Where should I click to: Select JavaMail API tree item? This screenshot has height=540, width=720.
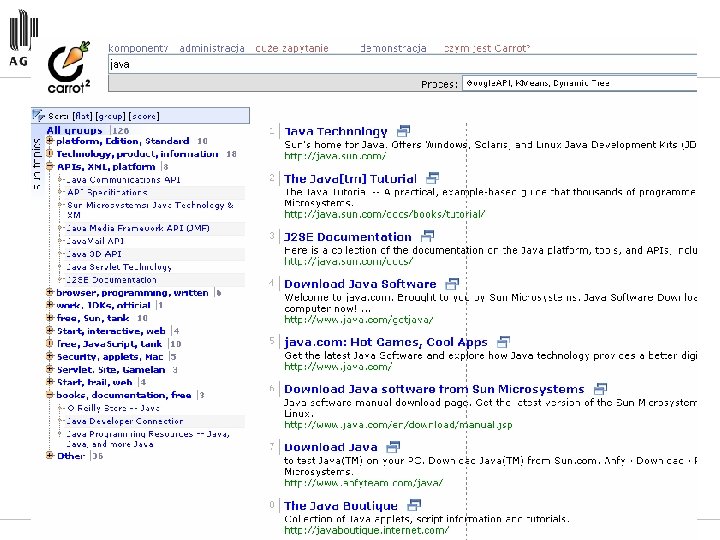(95, 241)
